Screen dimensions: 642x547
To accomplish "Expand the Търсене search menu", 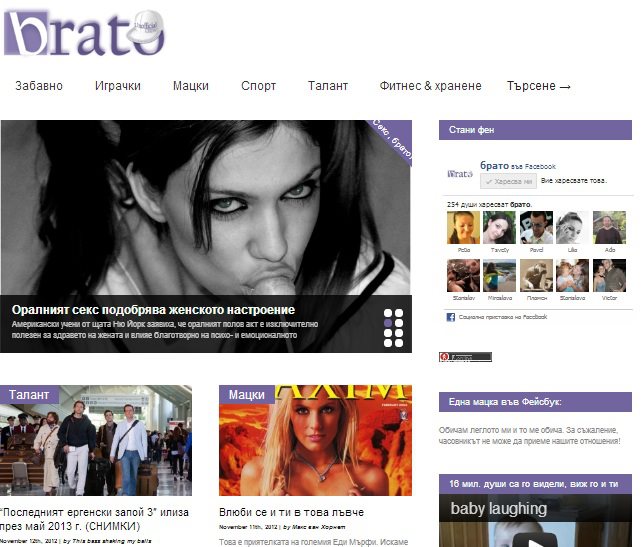I will [538, 86].
